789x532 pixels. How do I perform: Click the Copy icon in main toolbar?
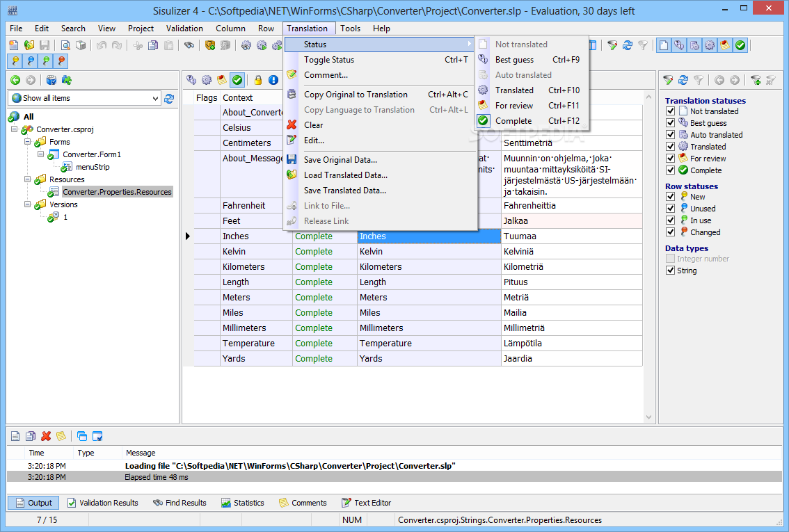153,45
